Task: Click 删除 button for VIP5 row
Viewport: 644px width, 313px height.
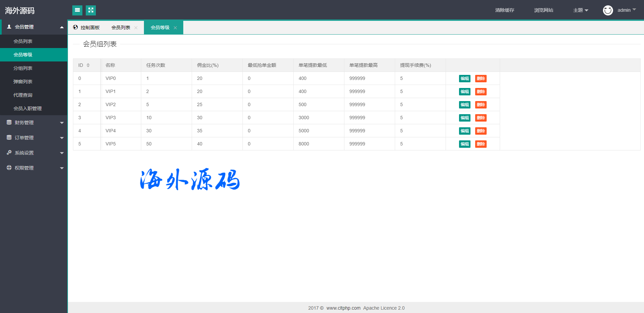Action: pos(481,144)
